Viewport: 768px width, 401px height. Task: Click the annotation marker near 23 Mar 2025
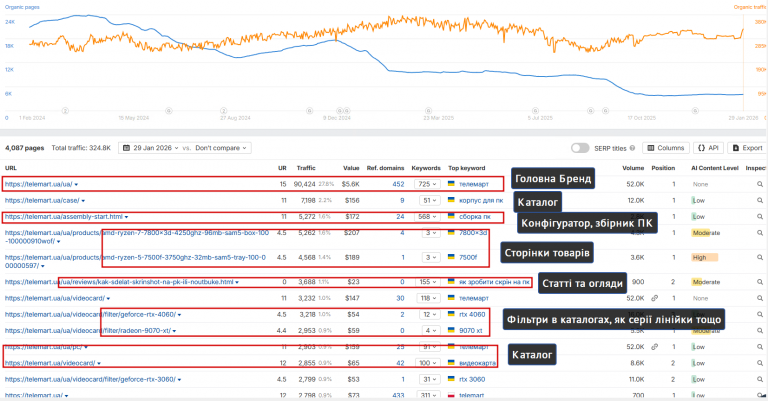point(428,111)
